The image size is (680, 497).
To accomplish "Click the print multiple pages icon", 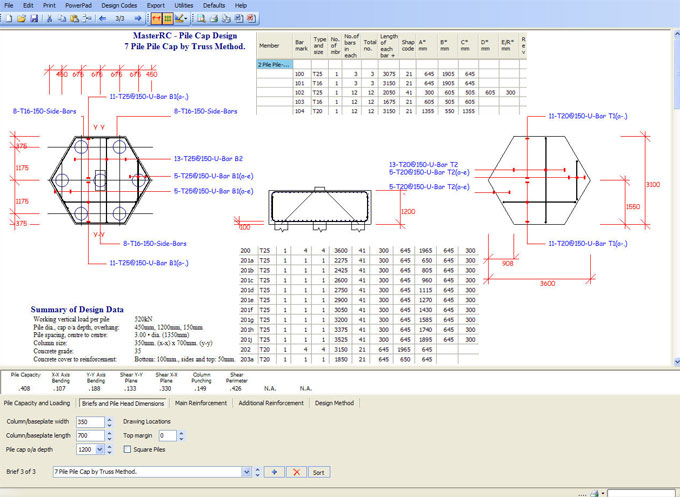I will tap(226, 19).
